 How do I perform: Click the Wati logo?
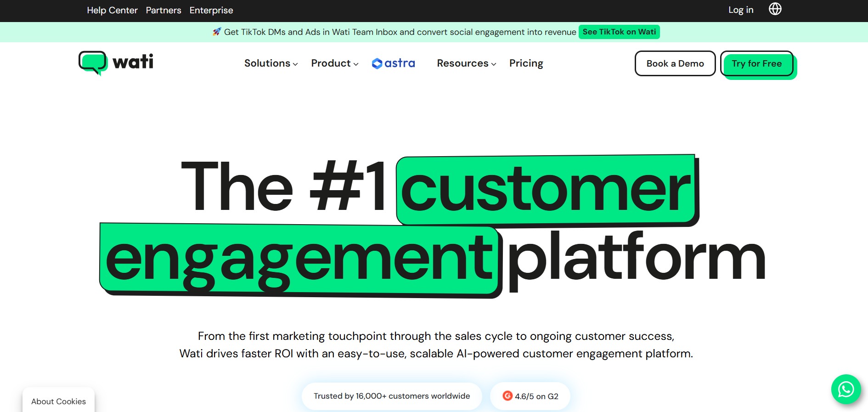116,63
